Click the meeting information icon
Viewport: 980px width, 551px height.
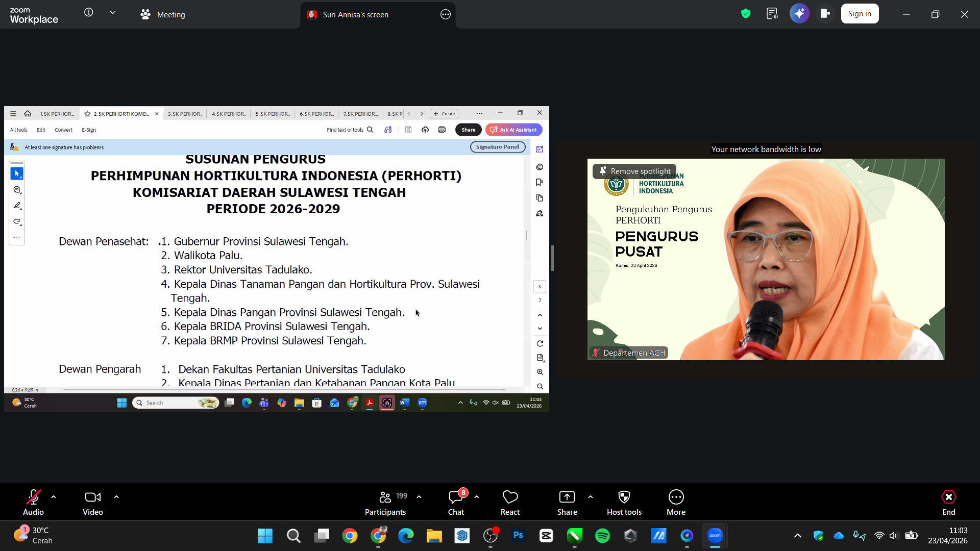point(89,12)
